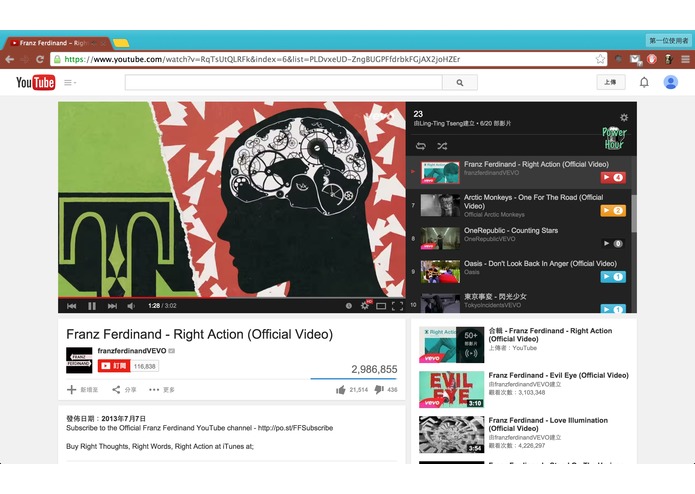Open the account avatar menu

click(670, 82)
